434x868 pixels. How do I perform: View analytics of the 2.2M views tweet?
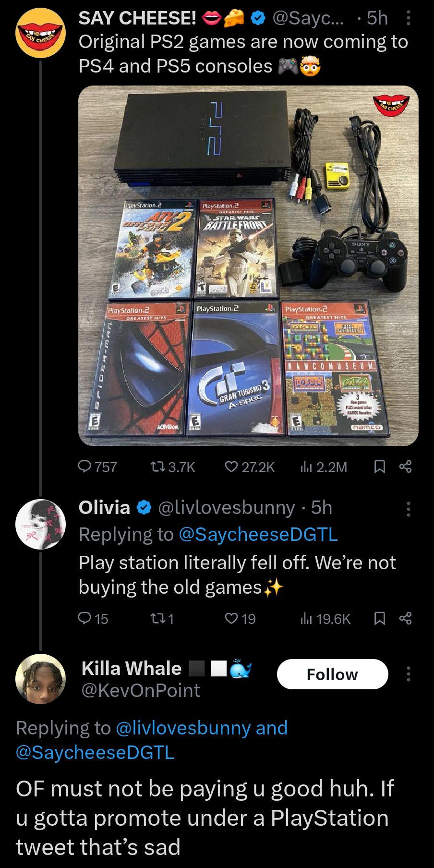coord(305,467)
